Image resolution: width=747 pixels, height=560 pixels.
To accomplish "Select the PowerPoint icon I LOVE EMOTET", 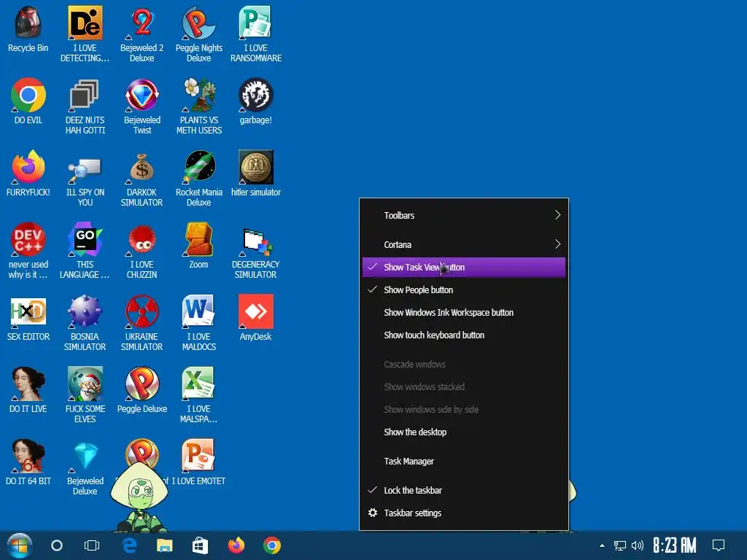I will coord(199,456).
